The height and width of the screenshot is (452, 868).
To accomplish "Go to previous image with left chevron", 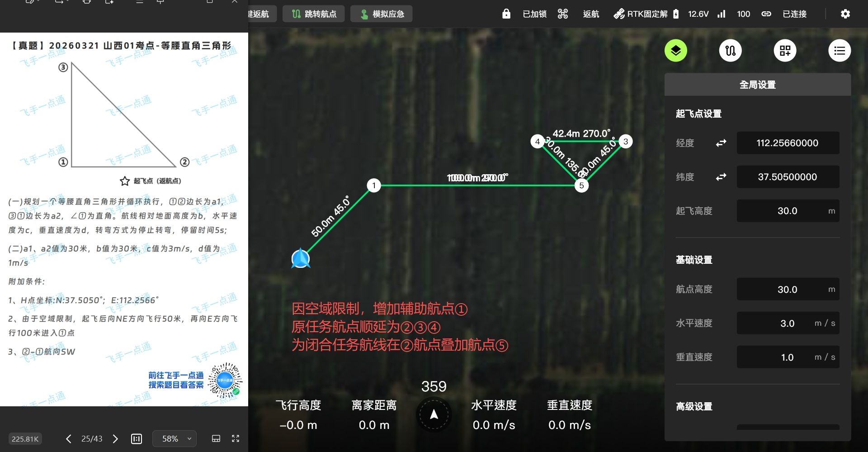I will (68, 438).
